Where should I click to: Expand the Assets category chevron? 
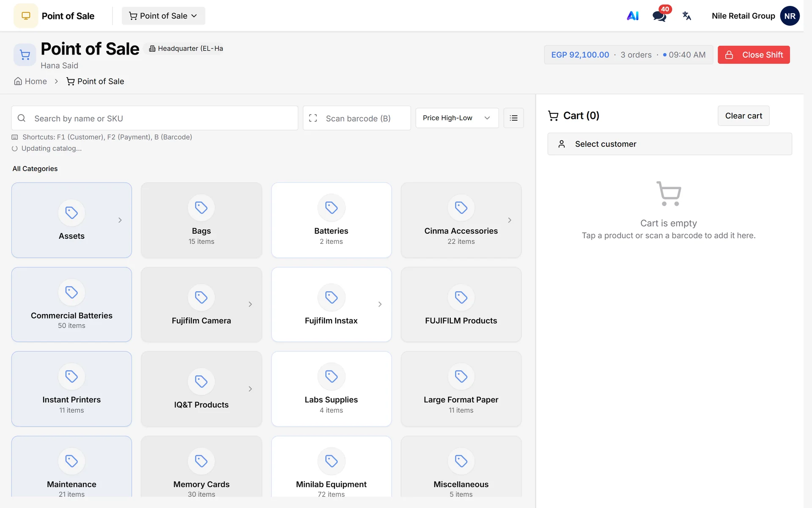click(120, 220)
